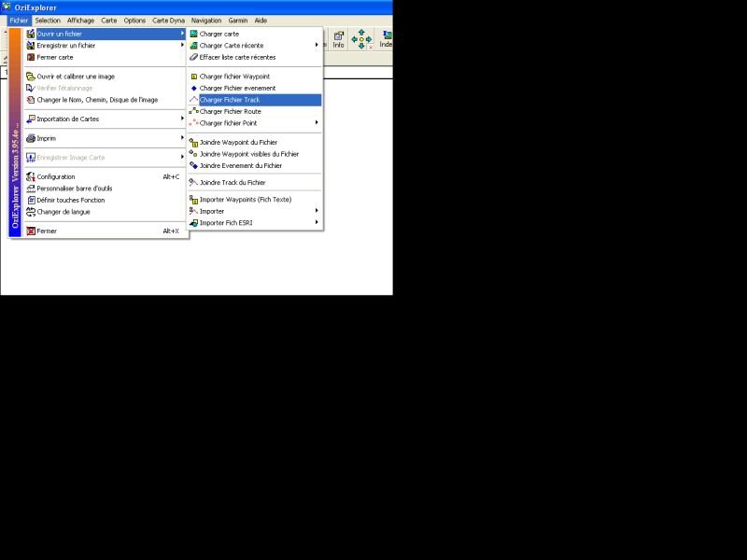Select Changer de langue entry
The image size is (747, 560).
click(106, 212)
